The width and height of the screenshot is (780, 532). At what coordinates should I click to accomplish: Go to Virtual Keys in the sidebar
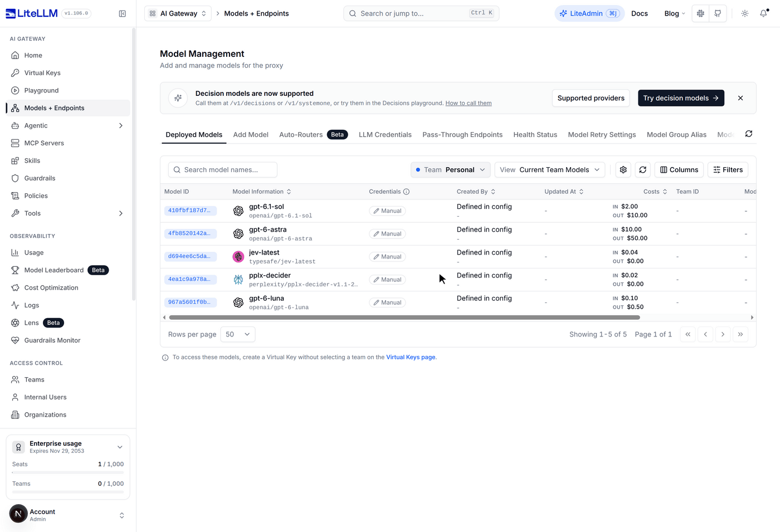tap(68, 73)
